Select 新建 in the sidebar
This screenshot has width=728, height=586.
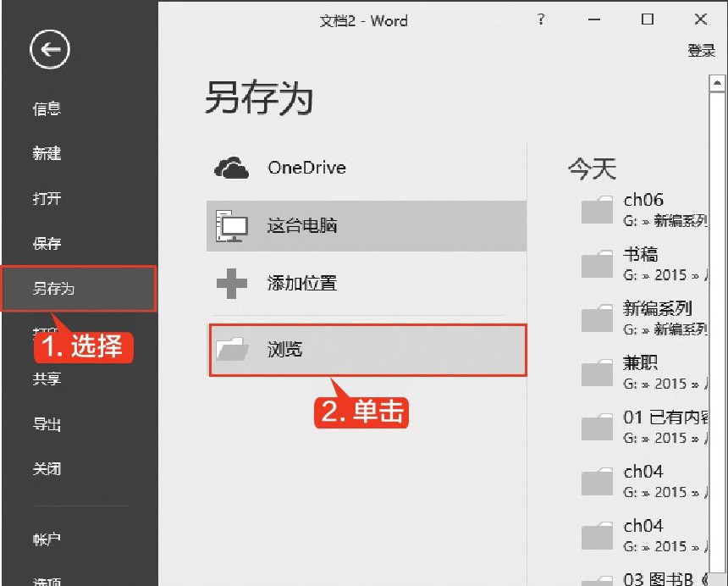point(47,154)
